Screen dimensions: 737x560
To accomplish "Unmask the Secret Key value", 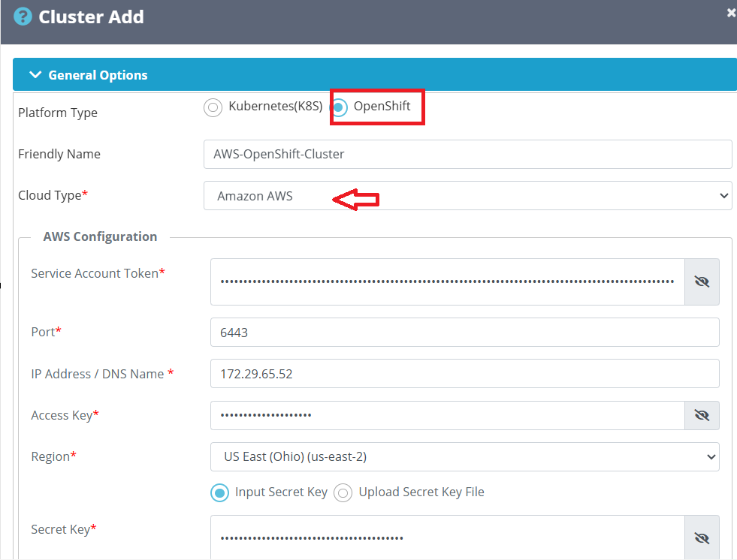I will (x=702, y=537).
